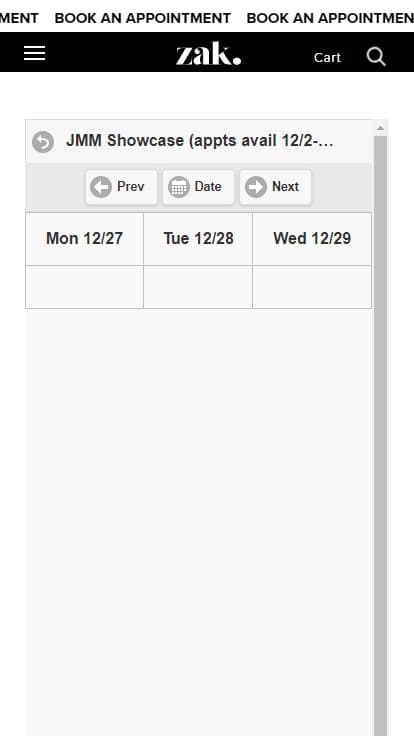
Task: Open the Cart link
Action: [327, 57]
